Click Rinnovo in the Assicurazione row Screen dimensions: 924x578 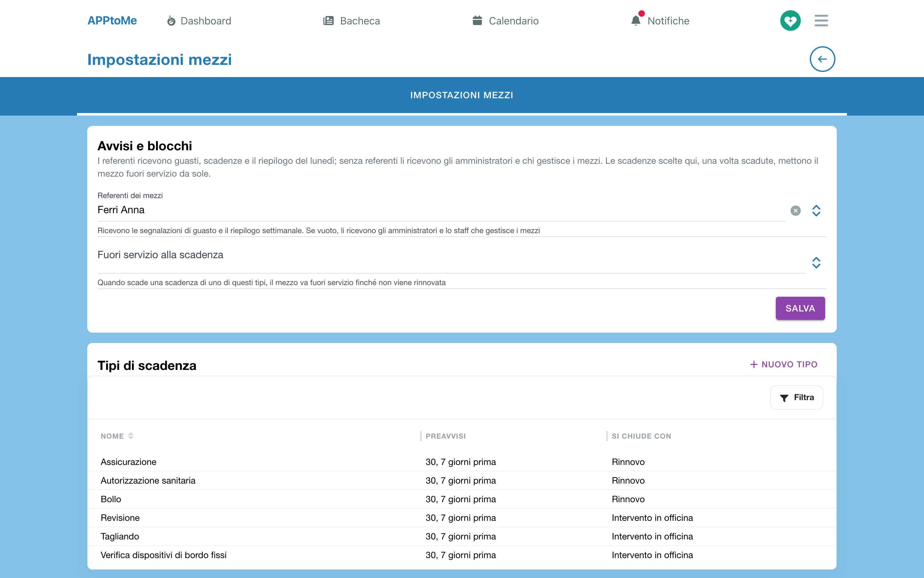click(628, 462)
